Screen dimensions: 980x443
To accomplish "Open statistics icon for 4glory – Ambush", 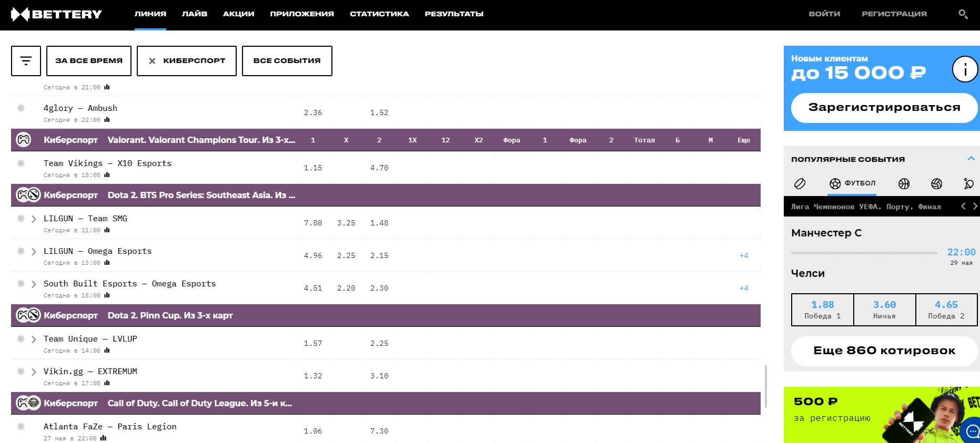I will coord(107,120).
